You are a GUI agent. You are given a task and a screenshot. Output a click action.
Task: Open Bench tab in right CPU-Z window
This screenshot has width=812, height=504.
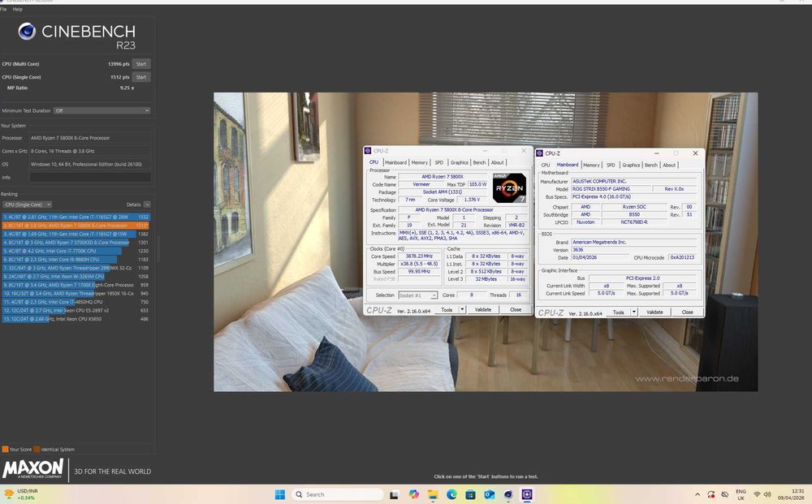click(651, 165)
